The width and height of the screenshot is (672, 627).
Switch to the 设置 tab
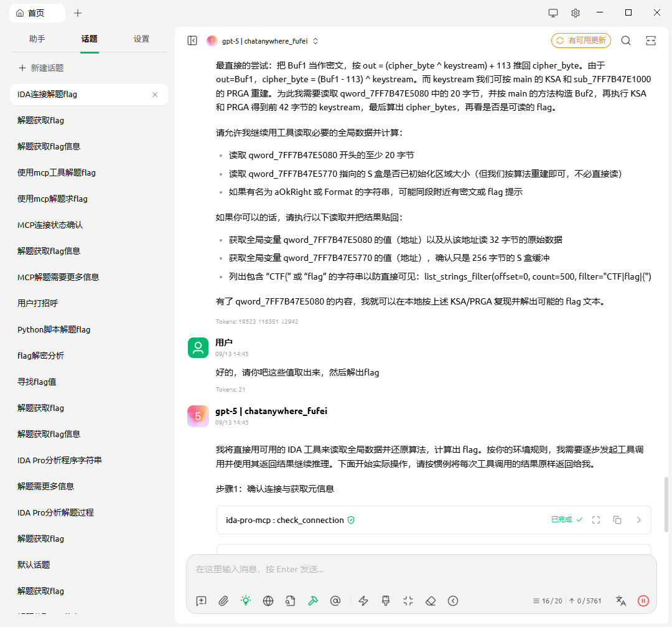(x=141, y=39)
